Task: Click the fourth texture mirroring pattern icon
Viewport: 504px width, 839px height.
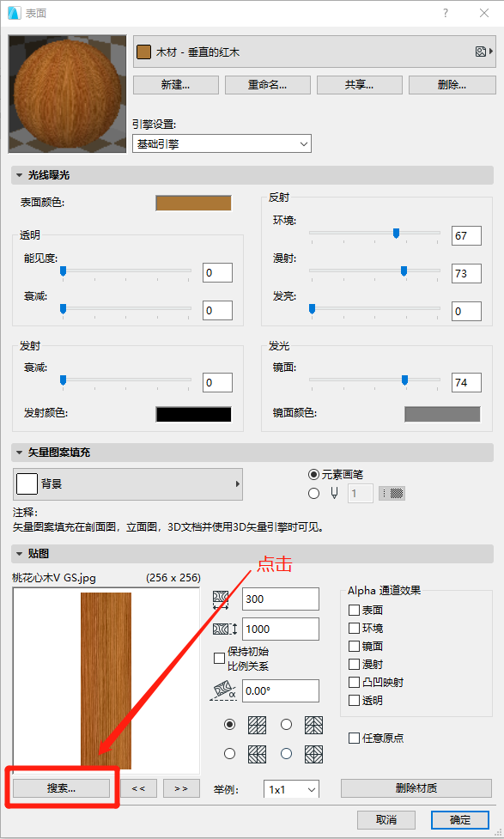Action: [x=314, y=754]
